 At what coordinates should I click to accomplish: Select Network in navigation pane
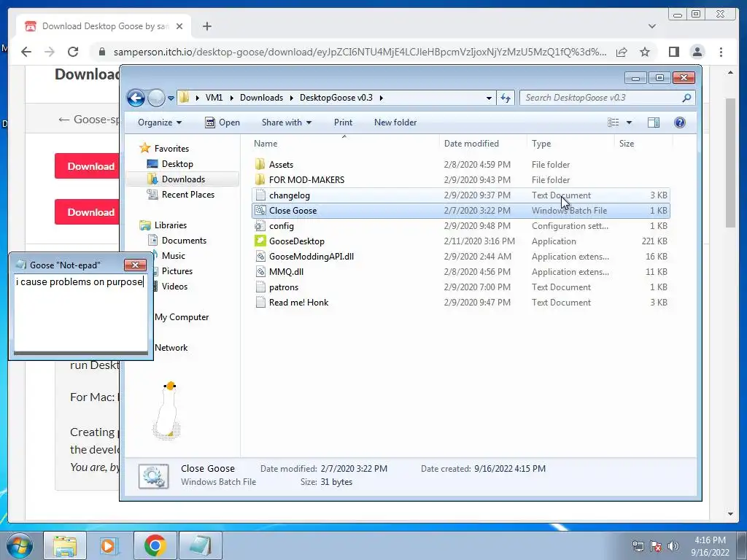coord(171,348)
